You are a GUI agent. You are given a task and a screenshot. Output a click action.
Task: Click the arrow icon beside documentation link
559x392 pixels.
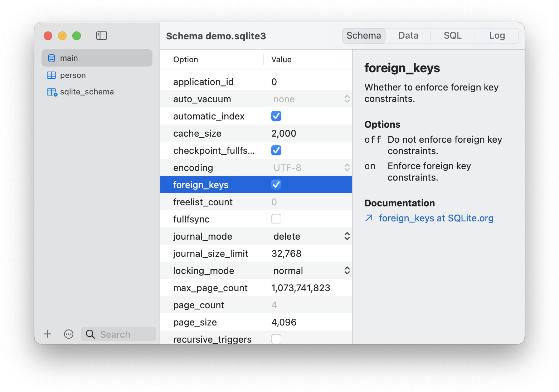[x=369, y=218]
